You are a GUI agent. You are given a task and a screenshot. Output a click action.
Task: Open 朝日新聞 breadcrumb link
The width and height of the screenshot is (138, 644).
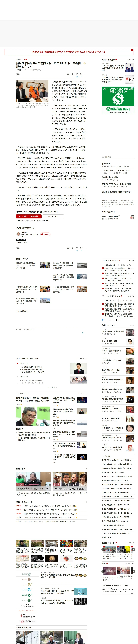click(x=19, y=59)
